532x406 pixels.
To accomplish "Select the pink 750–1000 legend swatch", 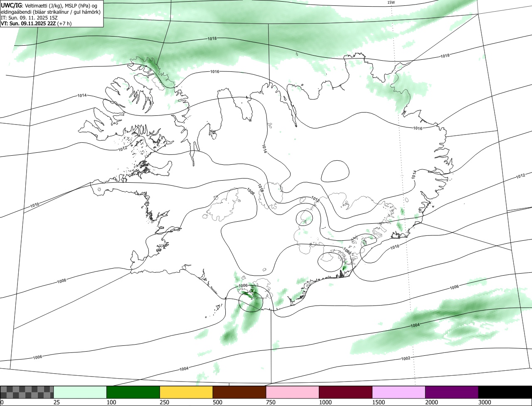I will [x=293, y=392].
